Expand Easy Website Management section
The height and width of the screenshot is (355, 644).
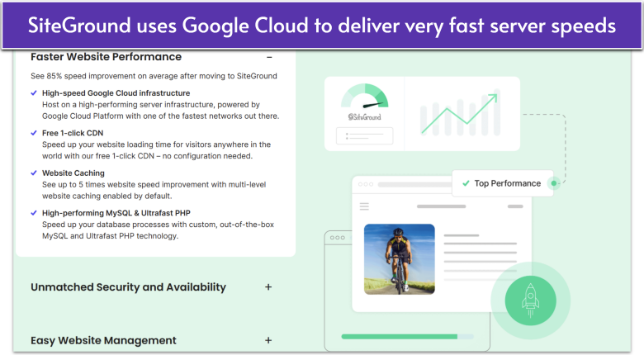tap(268, 340)
